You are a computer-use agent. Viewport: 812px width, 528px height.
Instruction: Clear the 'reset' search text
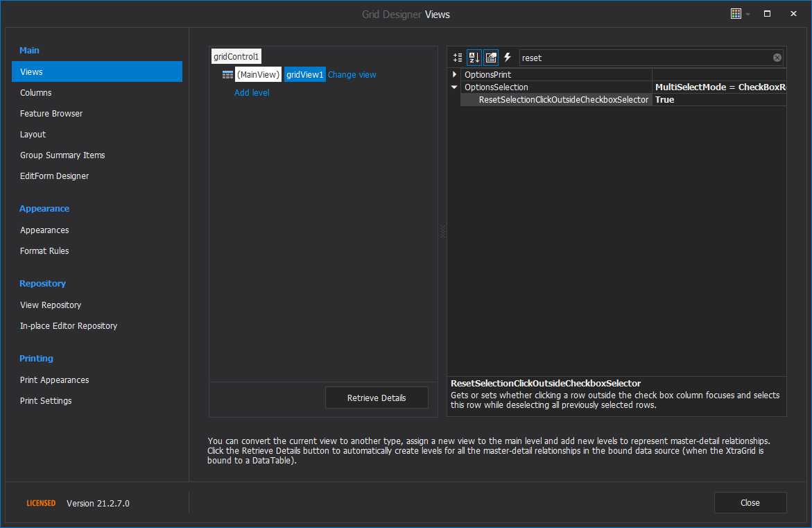pos(777,58)
